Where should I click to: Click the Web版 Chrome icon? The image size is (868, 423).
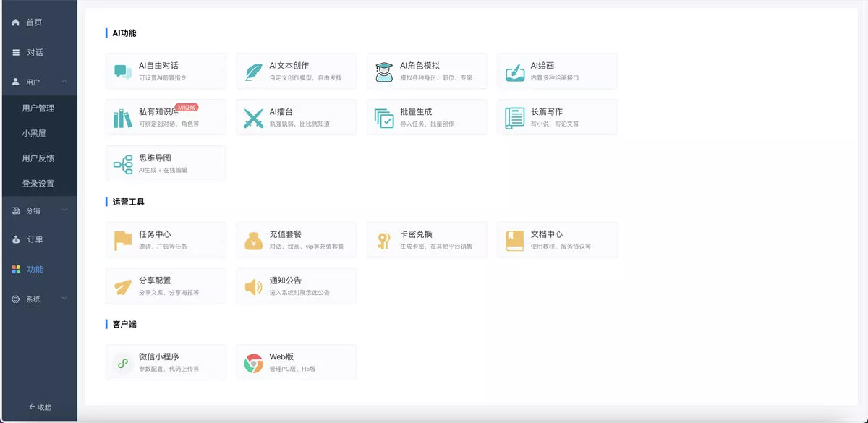[x=253, y=363]
